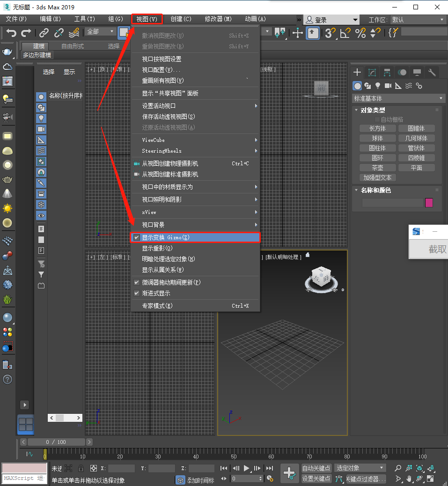Click the Pan hand viewport control
The height and width of the screenshot is (486, 448).
click(409, 479)
